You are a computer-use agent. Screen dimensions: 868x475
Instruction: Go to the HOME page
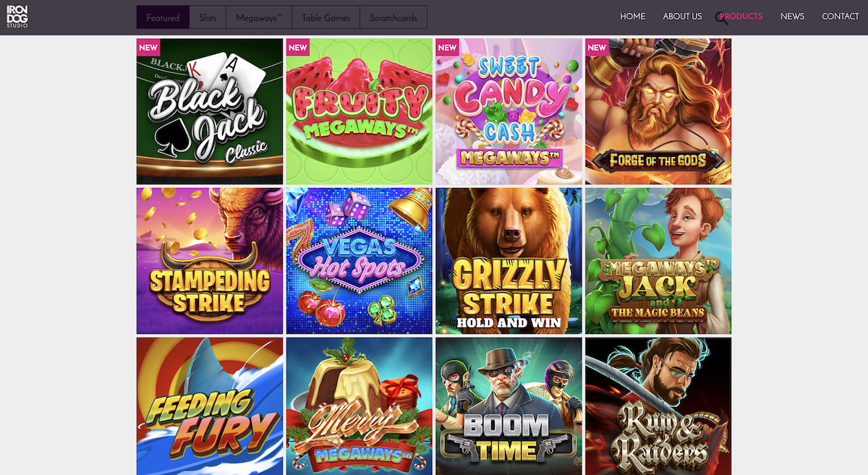tap(632, 17)
